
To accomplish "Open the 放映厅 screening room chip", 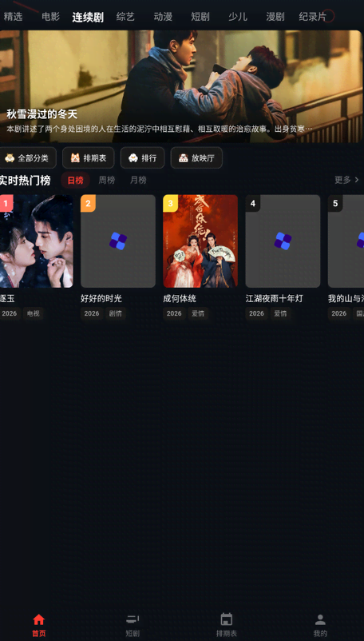I will pos(196,157).
